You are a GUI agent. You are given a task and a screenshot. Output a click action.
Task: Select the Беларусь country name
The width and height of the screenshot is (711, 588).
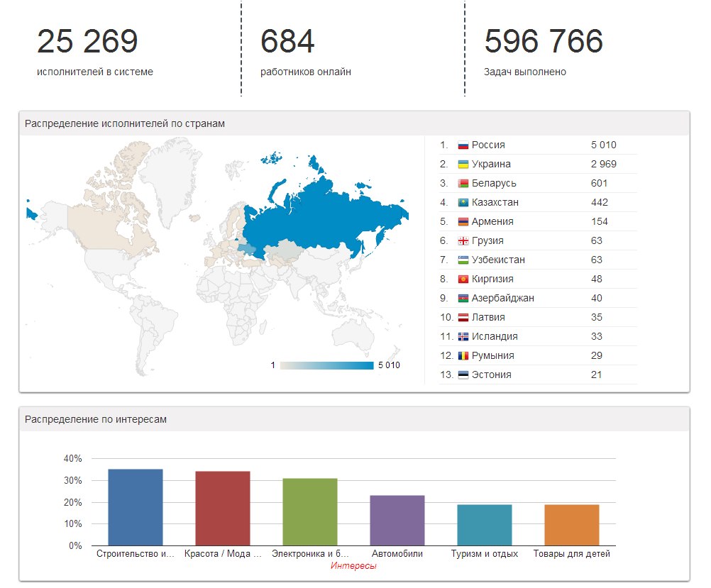click(x=494, y=183)
